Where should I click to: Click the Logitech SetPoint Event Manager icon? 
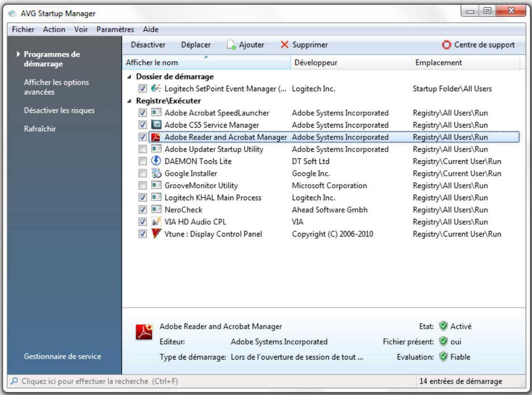coord(156,89)
